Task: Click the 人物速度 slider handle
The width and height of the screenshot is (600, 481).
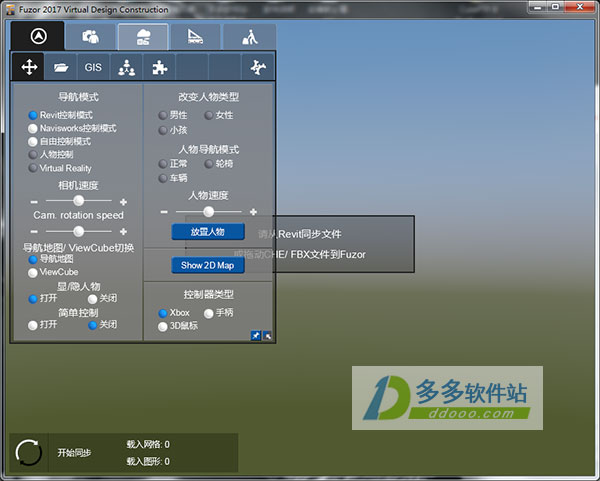Action: point(209,211)
